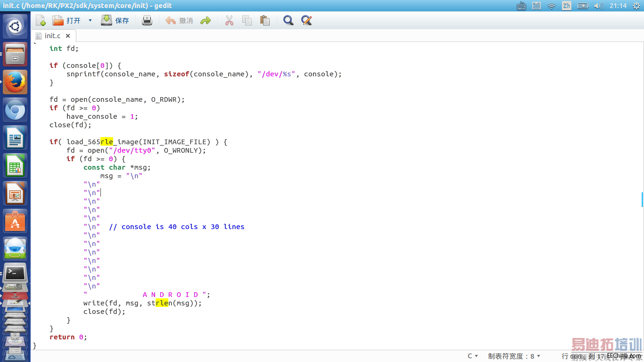Open the Wi-Fi network menu
The height and width of the screenshot is (362, 644).
[x=552, y=6]
